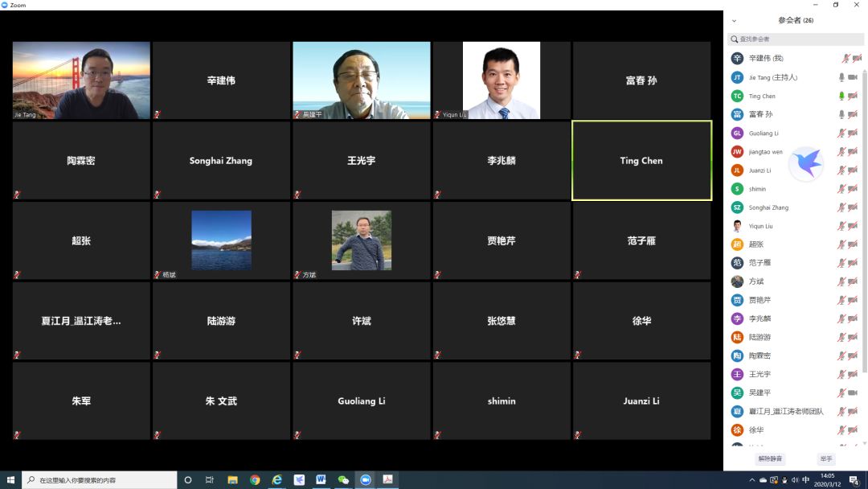Collapse the participants panel with the chevron
The width and height of the screenshot is (868, 489).
734,21
